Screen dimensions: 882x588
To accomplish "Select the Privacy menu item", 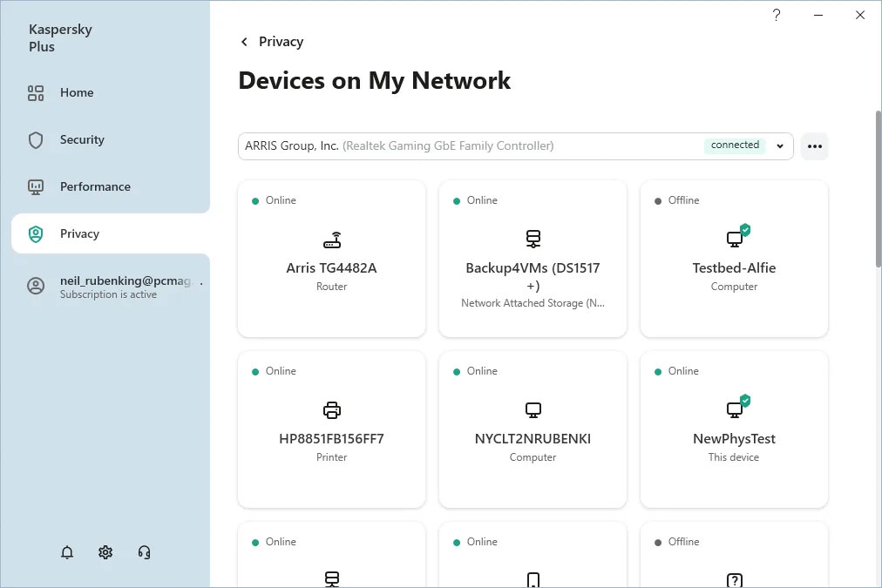I will coord(110,233).
